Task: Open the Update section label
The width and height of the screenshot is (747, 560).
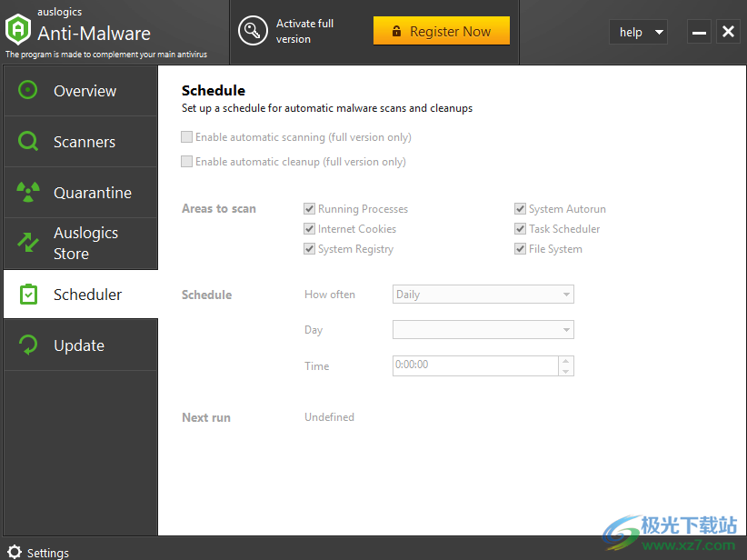Action: click(79, 345)
